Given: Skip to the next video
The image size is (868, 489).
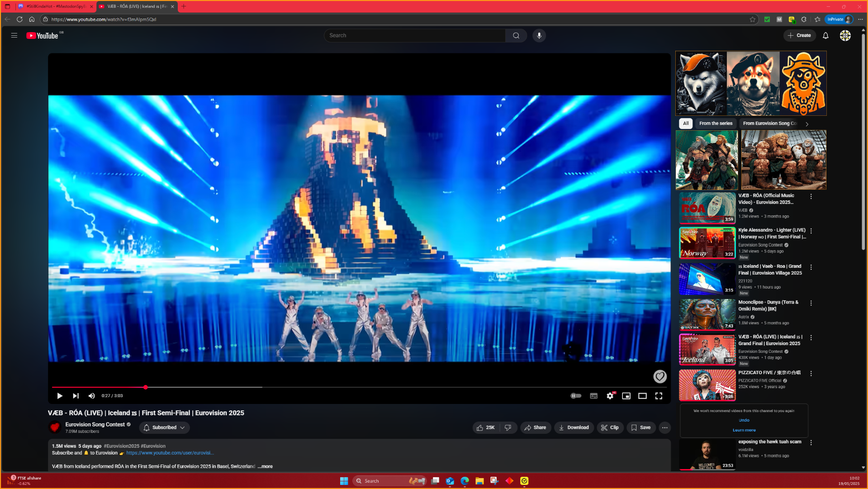Looking at the screenshot, I should pyautogui.click(x=76, y=396).
